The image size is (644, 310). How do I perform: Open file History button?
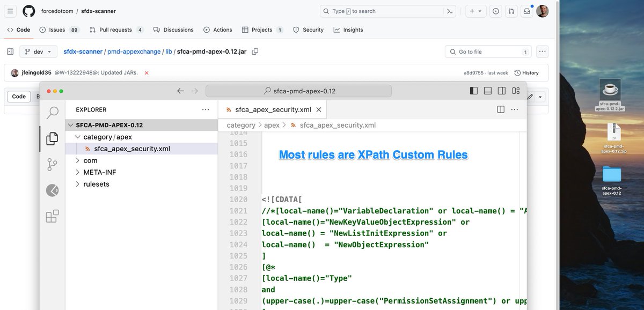point(526,72)
